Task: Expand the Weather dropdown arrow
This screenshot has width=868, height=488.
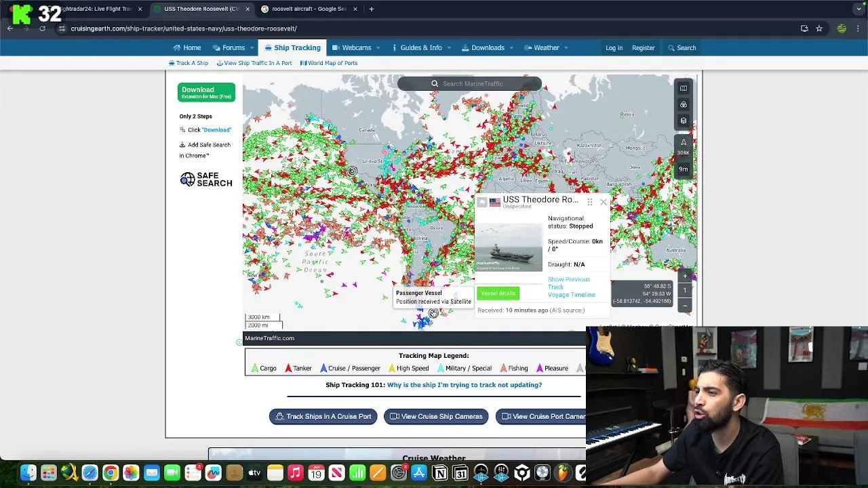Action: 566,48
